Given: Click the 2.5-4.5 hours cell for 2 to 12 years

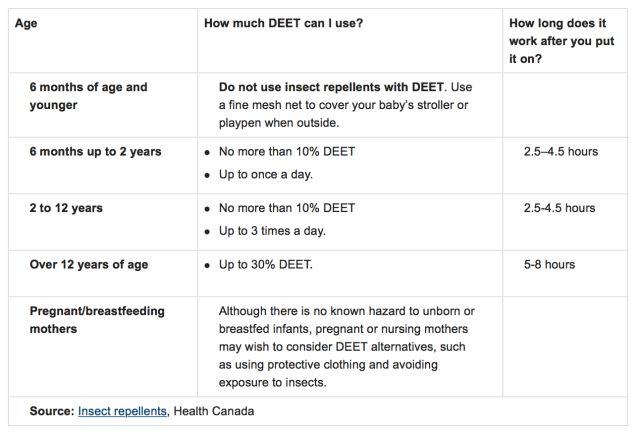Looking at the screenshot, I should coord(559,208).
